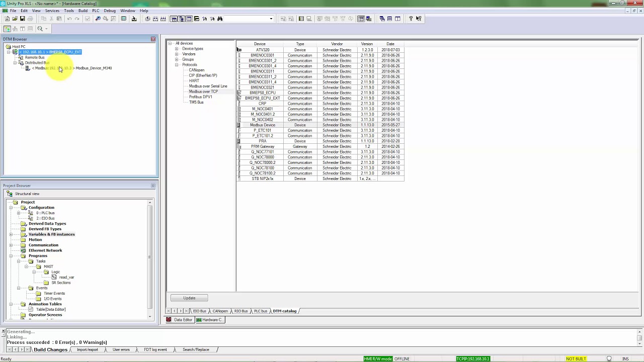
Task: Click the NOT BUILT status indicator
Action: point(576,359)
